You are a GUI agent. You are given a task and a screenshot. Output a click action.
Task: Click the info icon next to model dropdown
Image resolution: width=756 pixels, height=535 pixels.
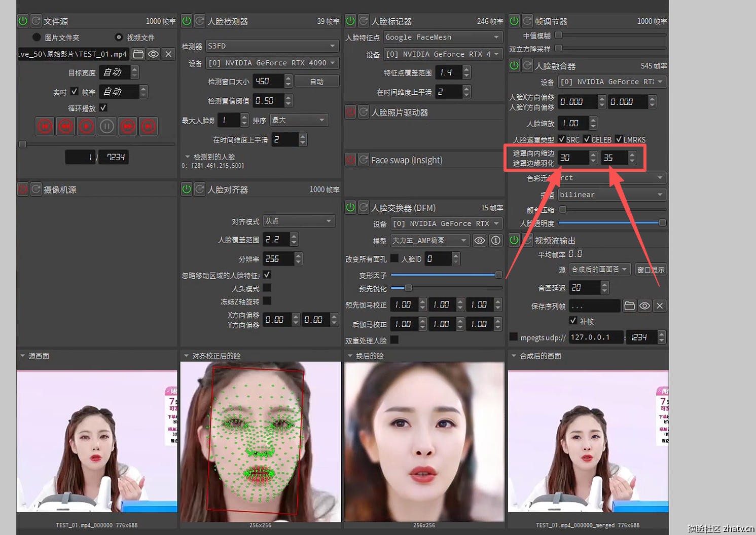(496, 241)
